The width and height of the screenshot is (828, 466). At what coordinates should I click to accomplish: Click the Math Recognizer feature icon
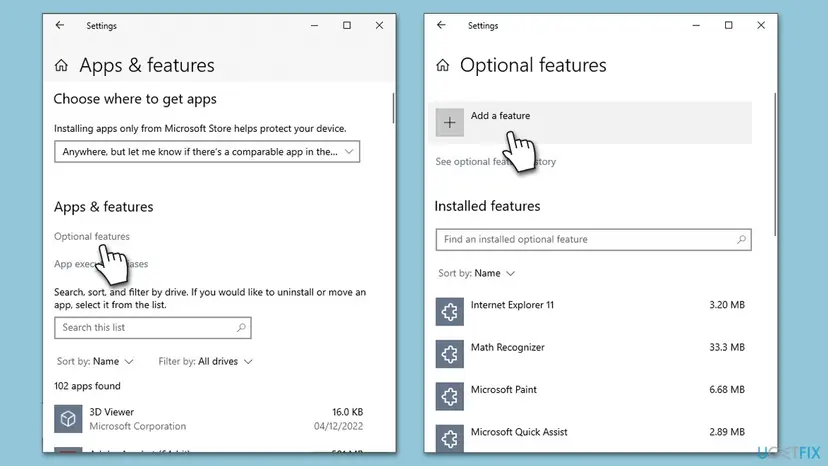[x=449, y=354]
